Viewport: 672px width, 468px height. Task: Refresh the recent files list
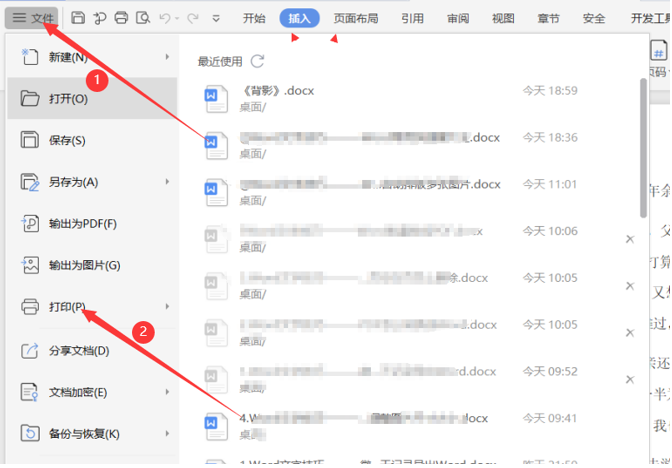click(x=257, y=61)
